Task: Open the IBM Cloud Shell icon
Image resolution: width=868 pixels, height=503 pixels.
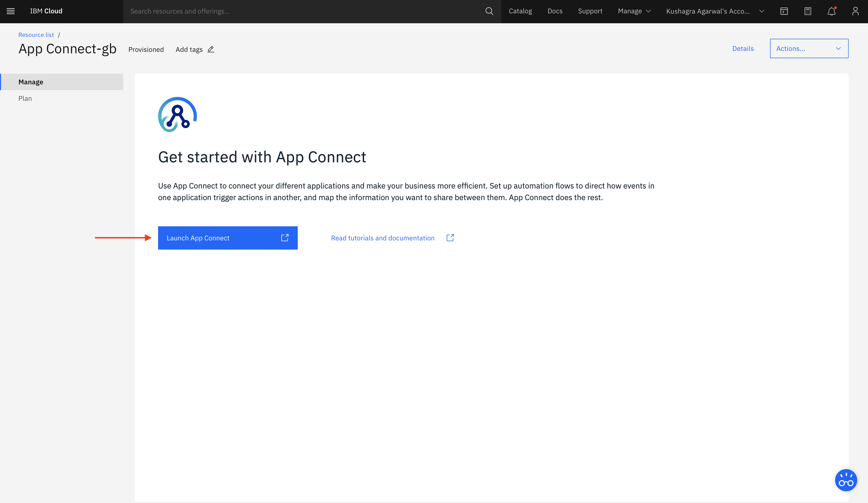Action: 784,11
